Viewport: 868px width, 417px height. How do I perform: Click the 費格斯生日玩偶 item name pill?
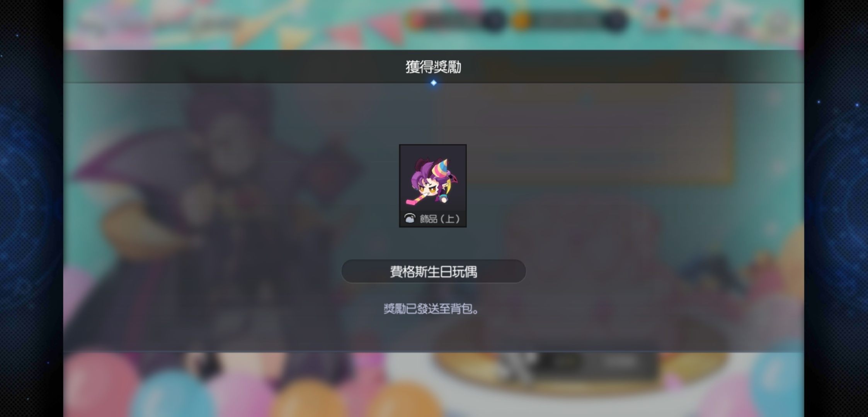(433, 271)
